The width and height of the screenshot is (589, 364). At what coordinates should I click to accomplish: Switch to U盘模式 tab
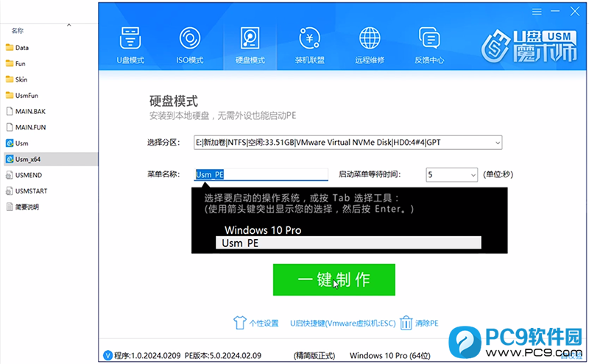[130, 46]
